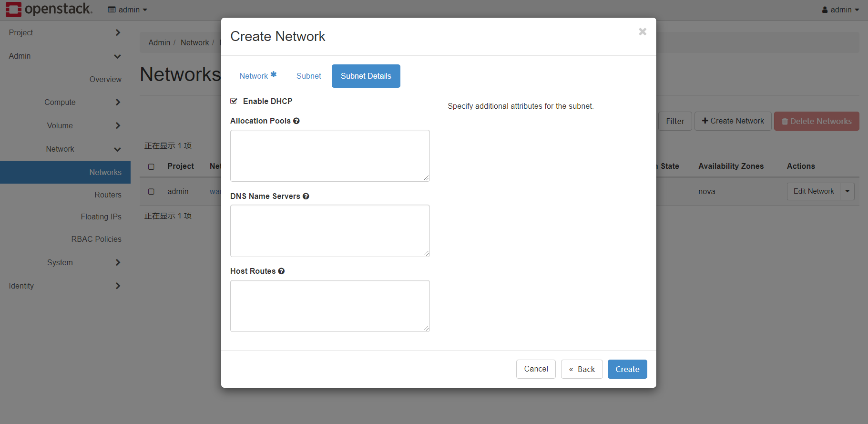Click inside the Host Routes textarea
The height and width of the screenshot is (424, 868).
[330, 306]
